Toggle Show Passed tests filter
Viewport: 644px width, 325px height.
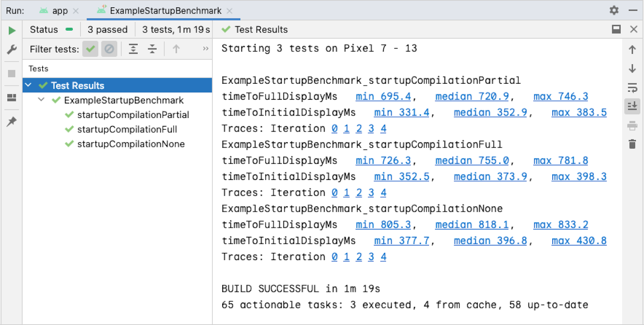pos(91,49)
